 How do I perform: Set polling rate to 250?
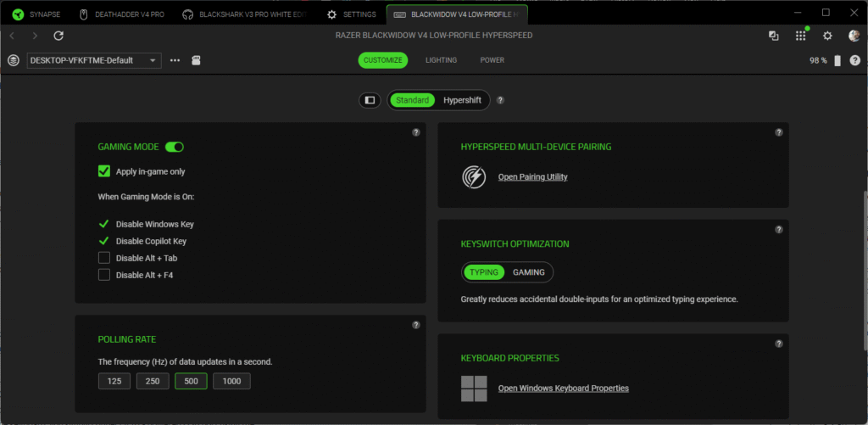(153, 381)
